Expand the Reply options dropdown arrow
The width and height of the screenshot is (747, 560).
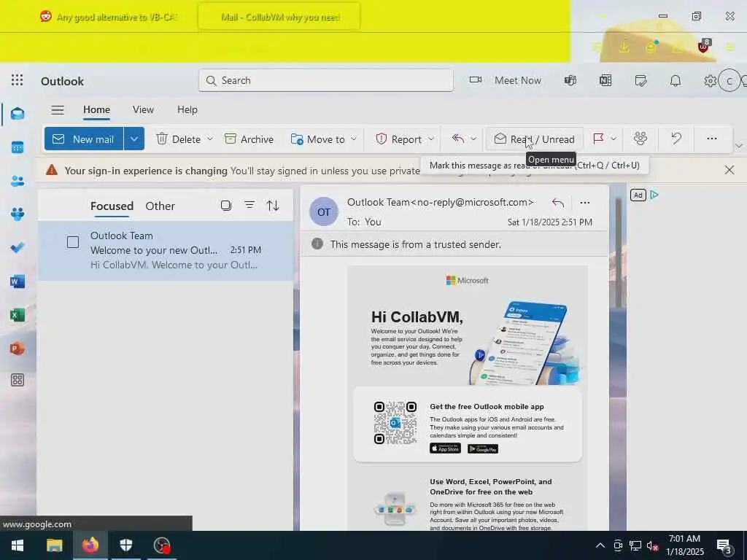pyautogui.click(x=473, y=139)
